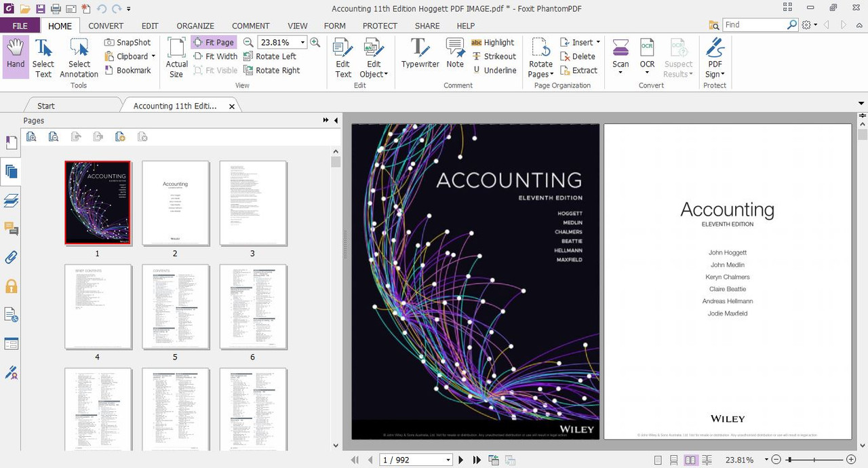This screenshot has width=868, height=468.
Task: Open the HELP ribbon tab
Action: pyautogui.click(x=466, y=26)
